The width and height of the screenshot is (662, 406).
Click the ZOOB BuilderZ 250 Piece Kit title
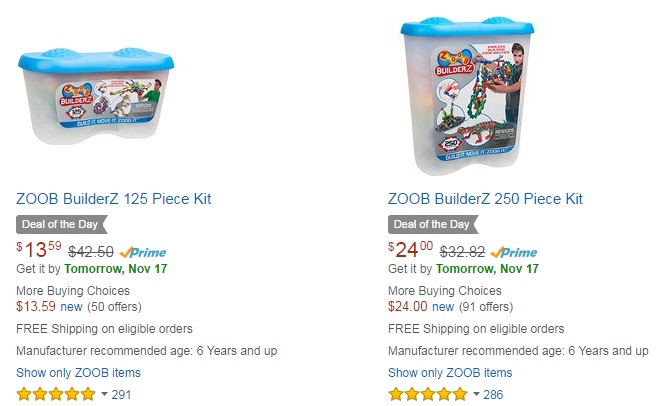485,199
